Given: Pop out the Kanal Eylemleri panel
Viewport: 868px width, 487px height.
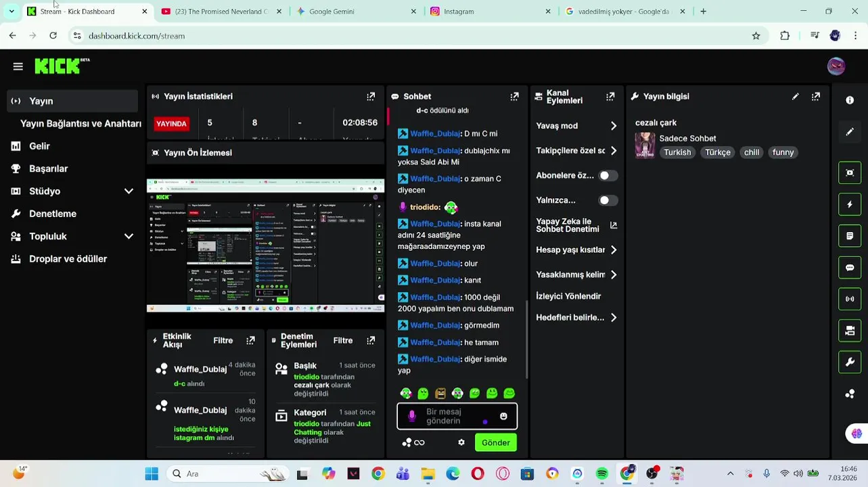Looking at the screenshot, I should pos(610,97).
